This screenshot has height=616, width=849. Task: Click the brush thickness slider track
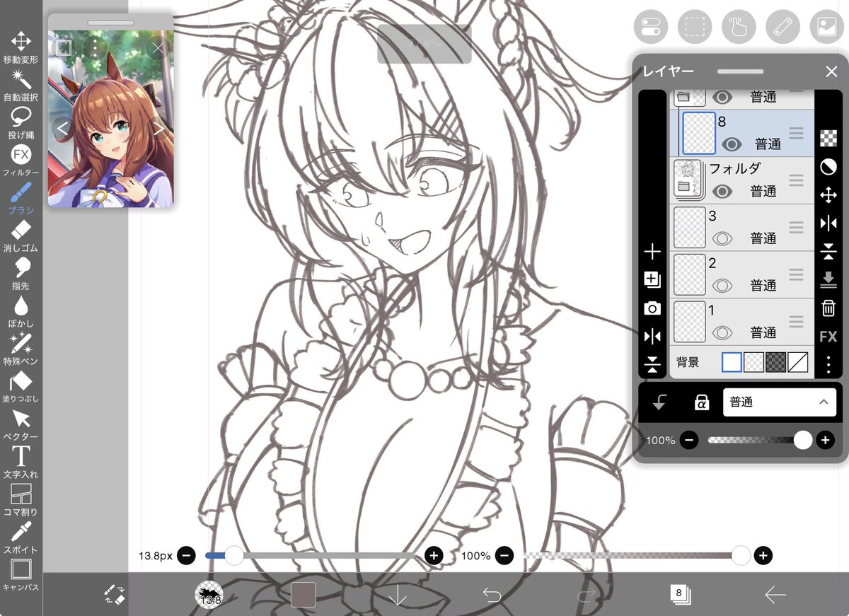coord(313,556)
